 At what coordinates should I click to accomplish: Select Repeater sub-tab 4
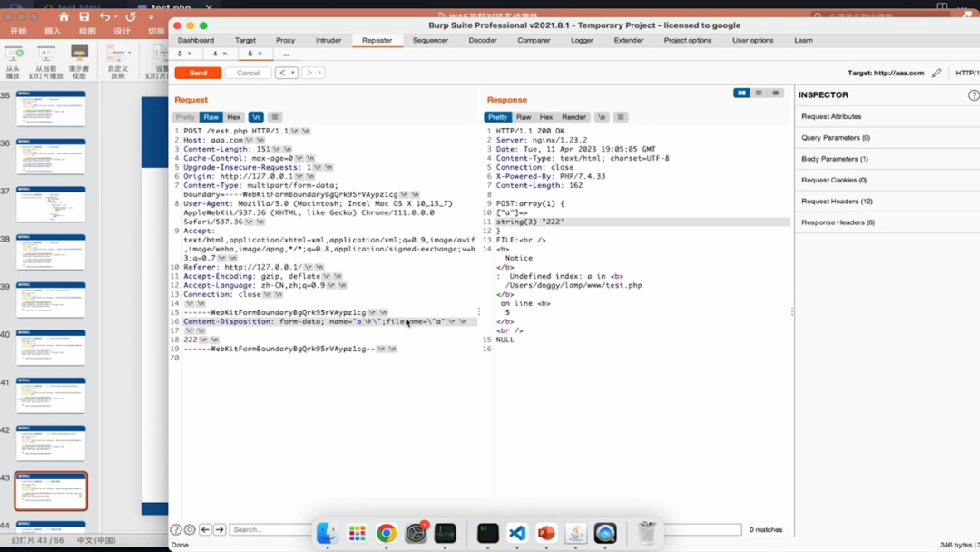(x=214, y=54)
